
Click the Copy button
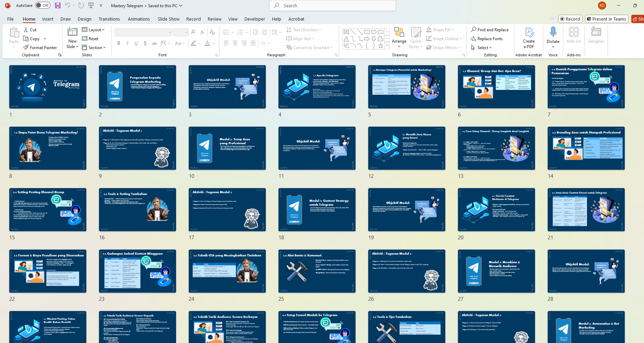point(31,39)
